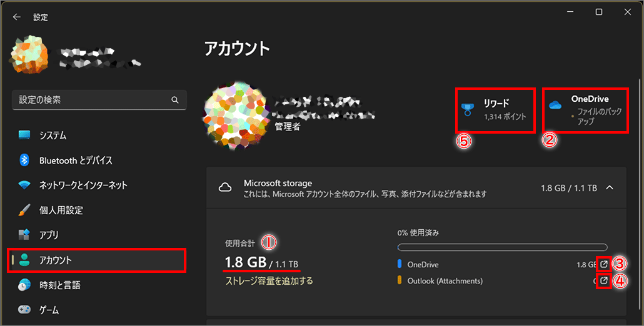Click the '管理者' administrator label

tap(288, 127)
